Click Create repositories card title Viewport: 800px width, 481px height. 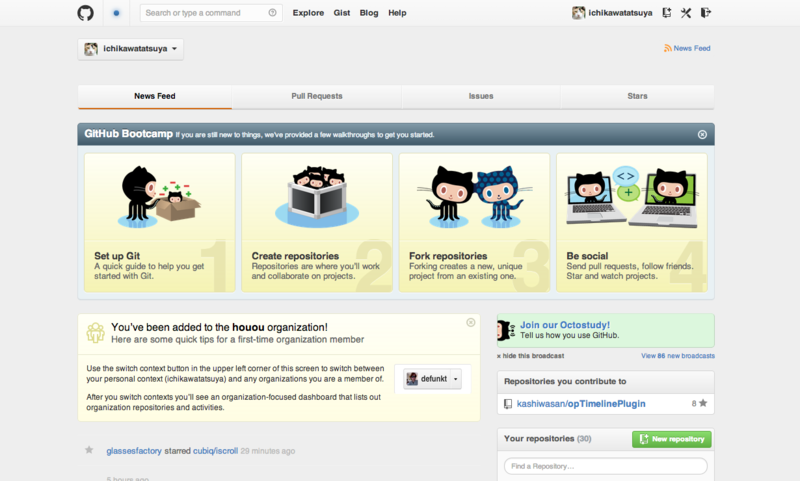(x=295, y=256)
